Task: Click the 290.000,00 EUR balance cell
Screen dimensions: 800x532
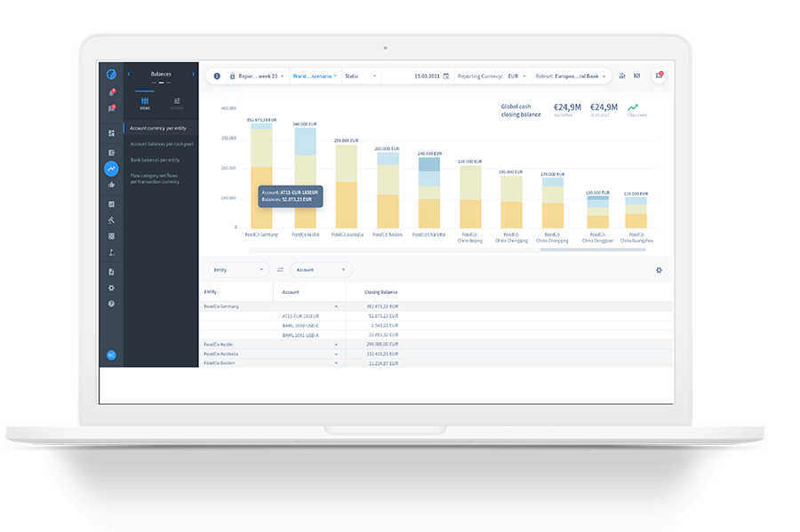Action: (x=382, y=345)
